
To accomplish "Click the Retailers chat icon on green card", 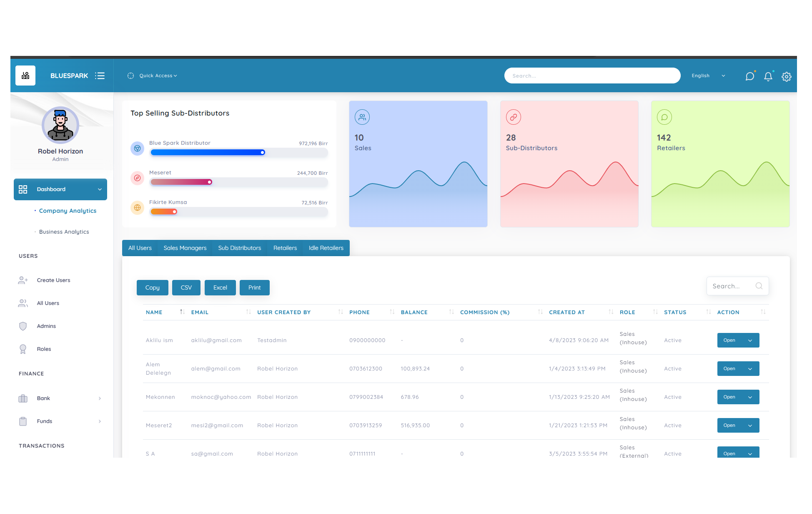I will pos(664,117).
